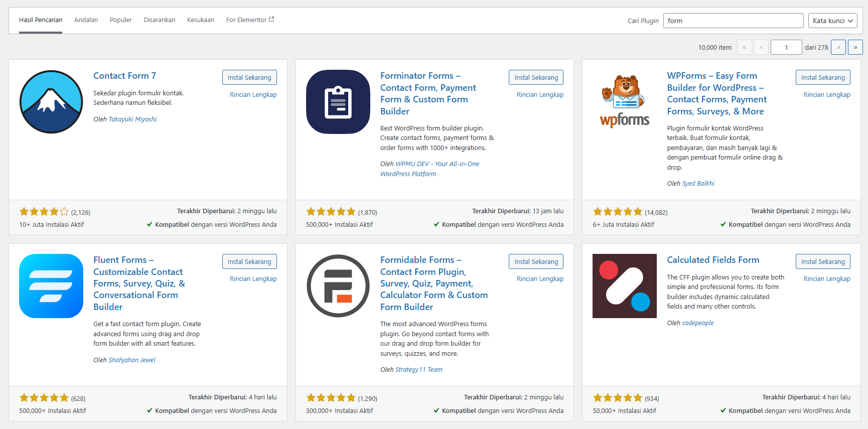This screenshot has width=868, height=429.
Task: Open the Populer tab
Action: (121, 20)
